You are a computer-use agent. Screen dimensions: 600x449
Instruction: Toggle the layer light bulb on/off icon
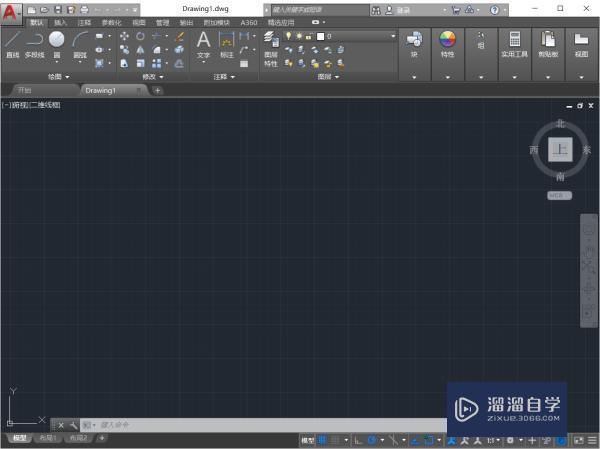(289, 36)
